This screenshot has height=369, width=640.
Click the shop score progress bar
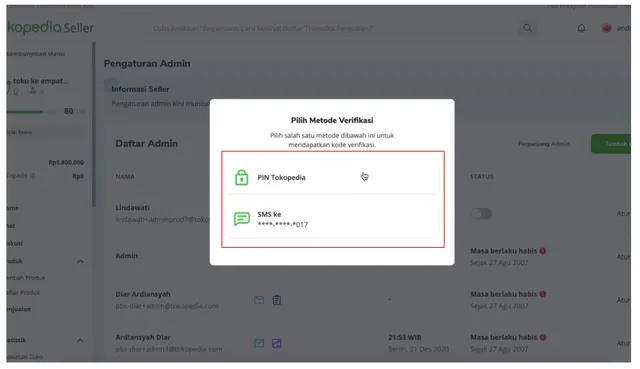pyautogui.click(x=31, y=111)
